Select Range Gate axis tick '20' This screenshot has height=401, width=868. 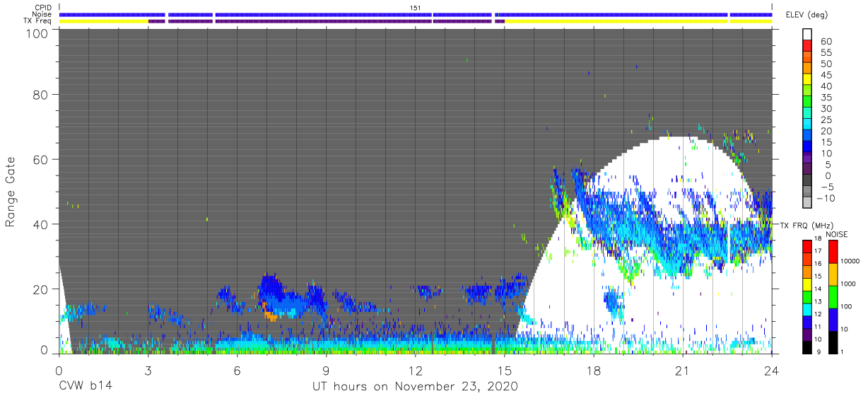[x=40, y=289]
